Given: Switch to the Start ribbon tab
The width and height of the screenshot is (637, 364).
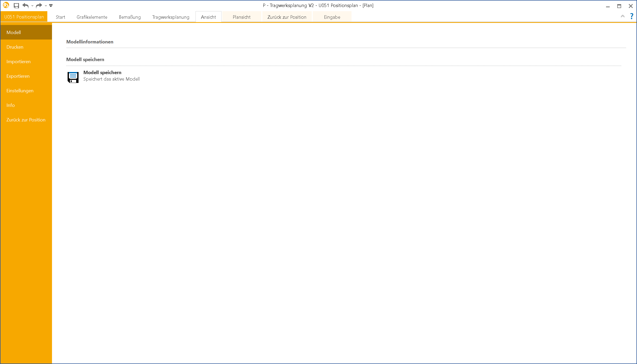Looking at the screenshot, I should [x=60, y=17].
